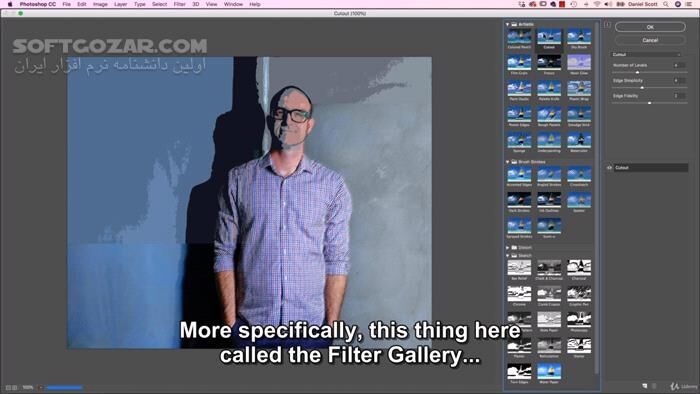Open the Select menu
The image size is (700, 394).
pos(159,4)
